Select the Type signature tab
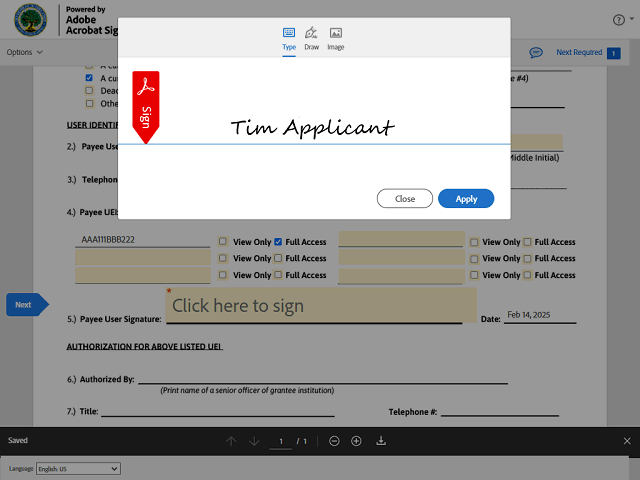The image size is (640, 480). [x=289, y=40]
